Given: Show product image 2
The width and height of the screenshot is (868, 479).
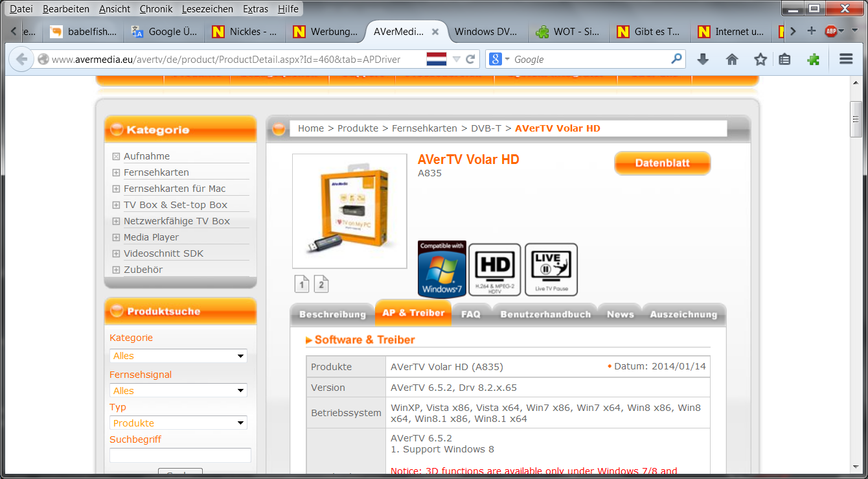Looking at the screenshot, I should pyautogui.click(x=321, y=284).
